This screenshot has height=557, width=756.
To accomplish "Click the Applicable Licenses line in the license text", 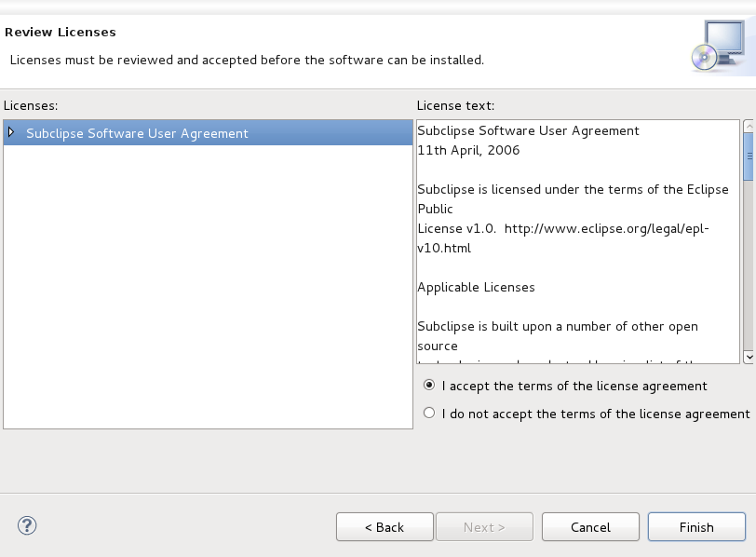I will [x=477, y=288].
